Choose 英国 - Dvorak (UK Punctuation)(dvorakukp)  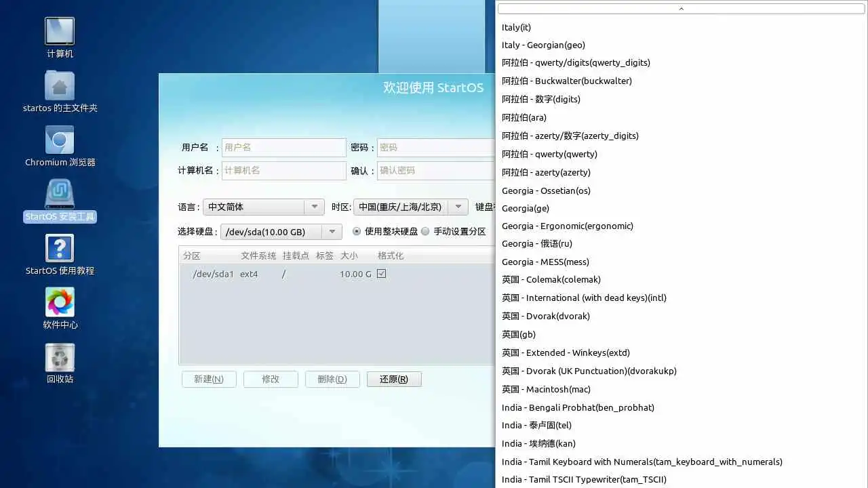682,371
